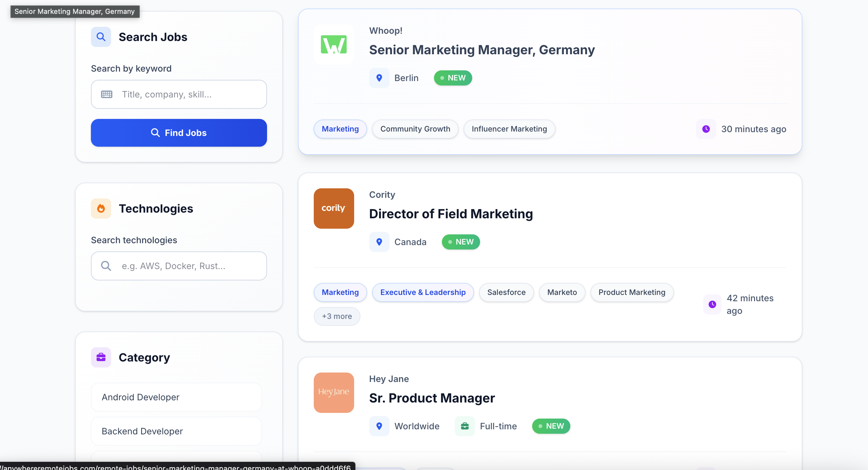Open Sr. Product Manager job title
The image size is (868, 470).
point(432,398)
